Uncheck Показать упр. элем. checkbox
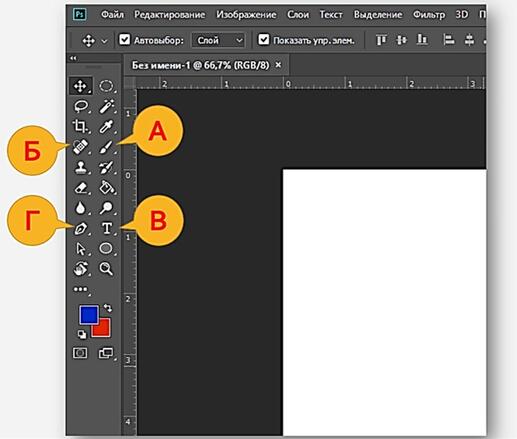The width and height of the screenshot is (517, 439). click(x=263, y=40)
